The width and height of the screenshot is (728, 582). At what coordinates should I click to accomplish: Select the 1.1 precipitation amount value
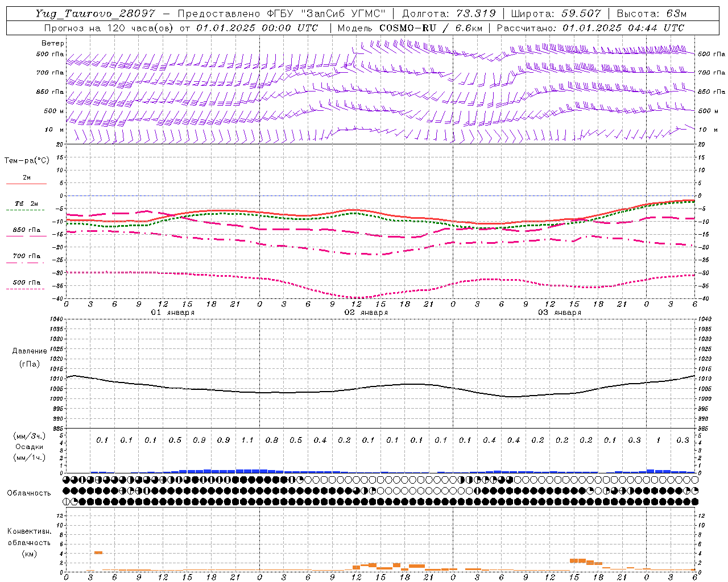(x=247, y=440)
